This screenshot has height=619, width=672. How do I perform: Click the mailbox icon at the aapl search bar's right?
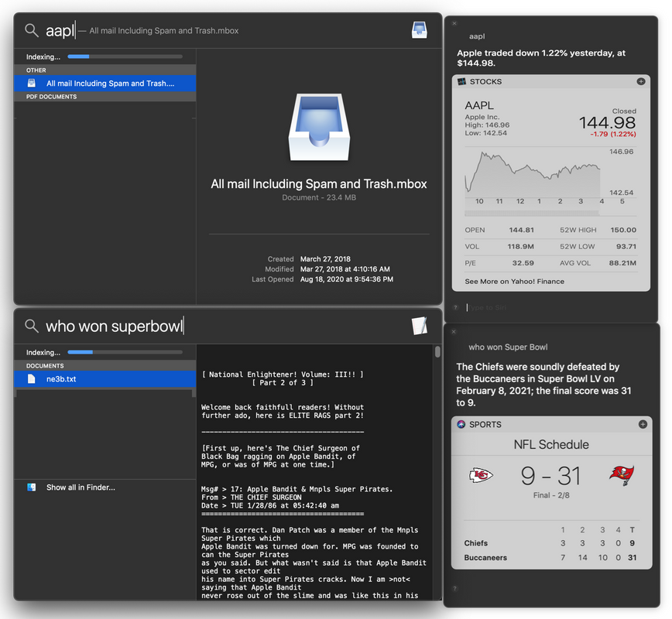click(x=419, y=30)
